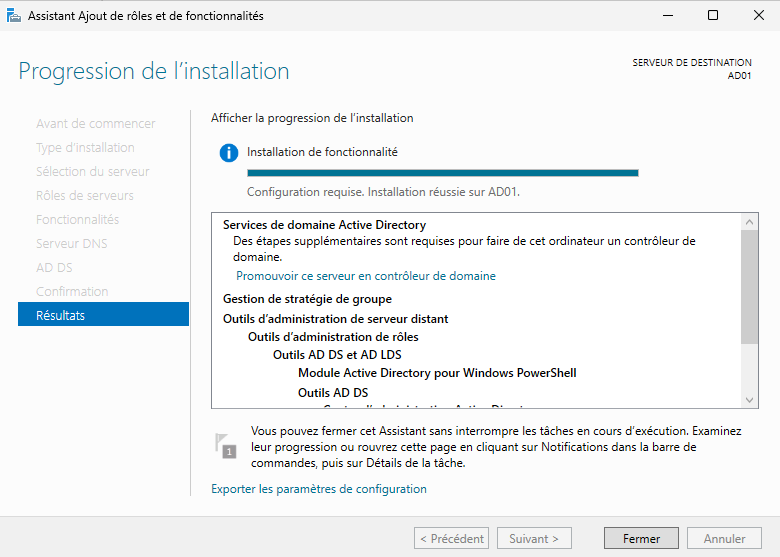Click the wizard icon in title bar
Viewport: 780px width, 557px height.
coord(13,15)
